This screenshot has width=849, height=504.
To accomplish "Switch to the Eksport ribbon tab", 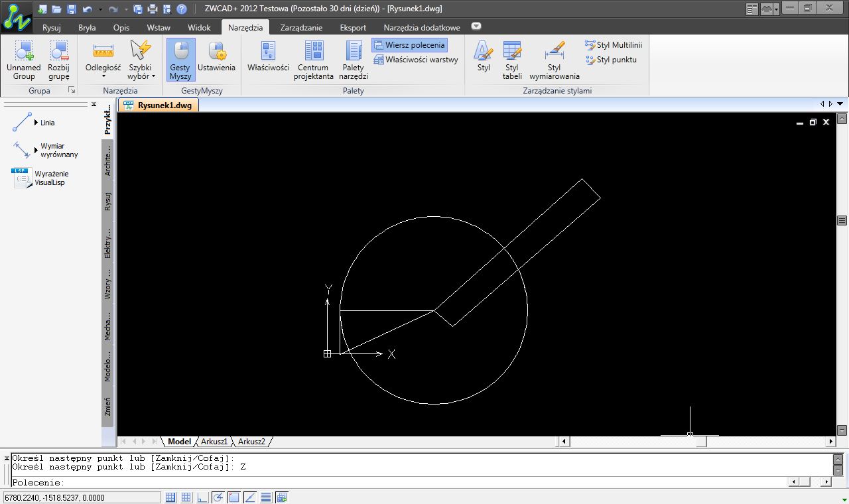I will pyautogui.click(x=353, y=28).
